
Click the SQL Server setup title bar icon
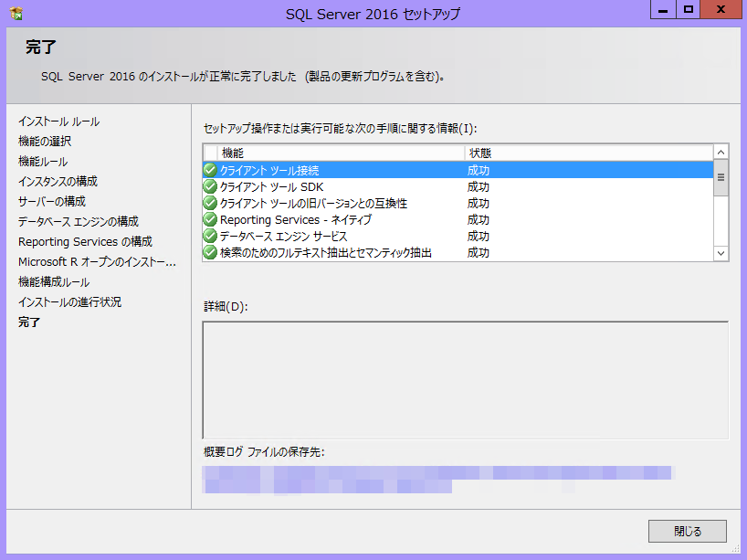click(x=16, y=14)
